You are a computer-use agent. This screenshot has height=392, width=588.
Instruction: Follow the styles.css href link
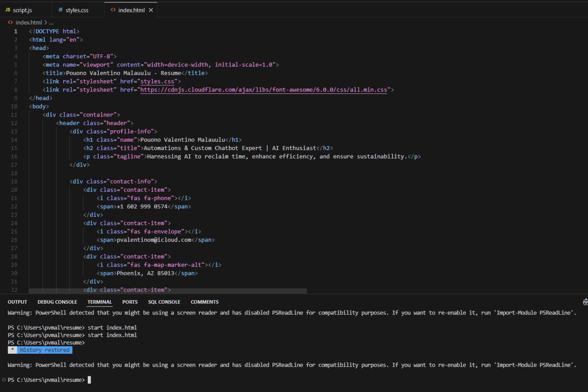point(157,82)
